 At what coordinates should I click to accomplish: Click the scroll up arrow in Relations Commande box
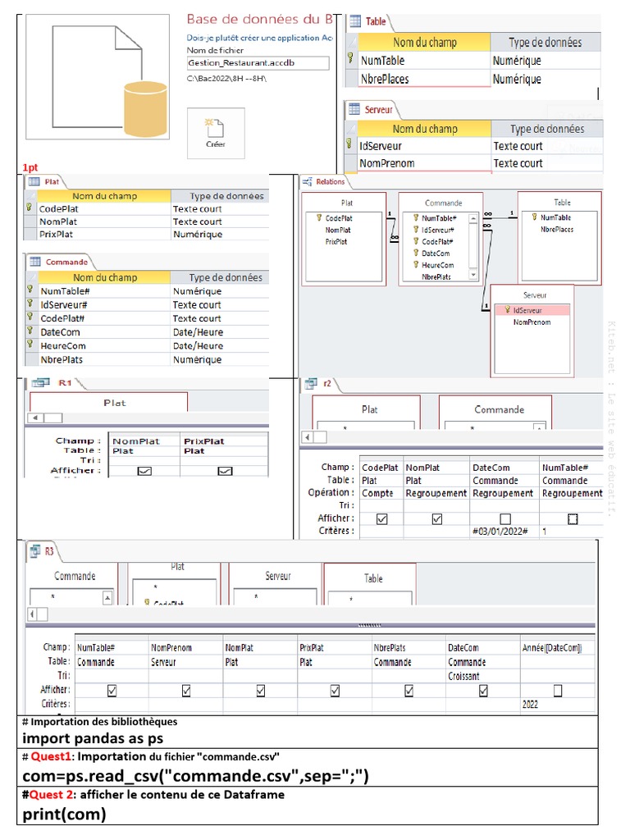(473, 218)
